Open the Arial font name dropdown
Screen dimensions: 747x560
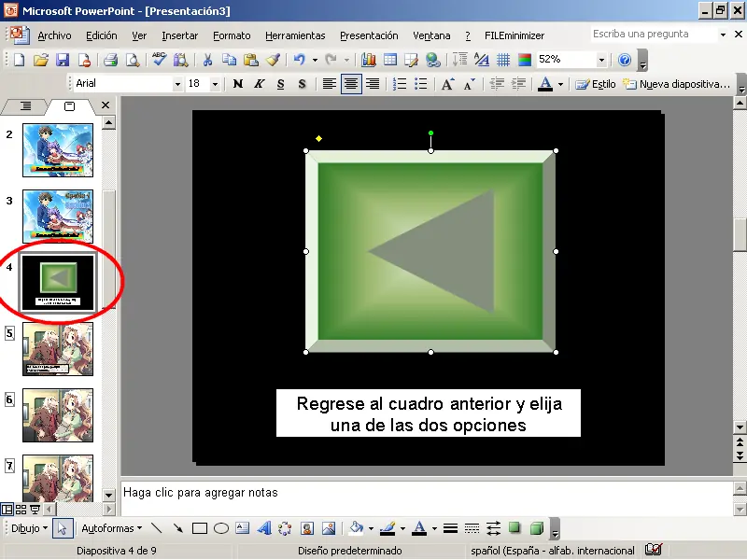point(177,84)
